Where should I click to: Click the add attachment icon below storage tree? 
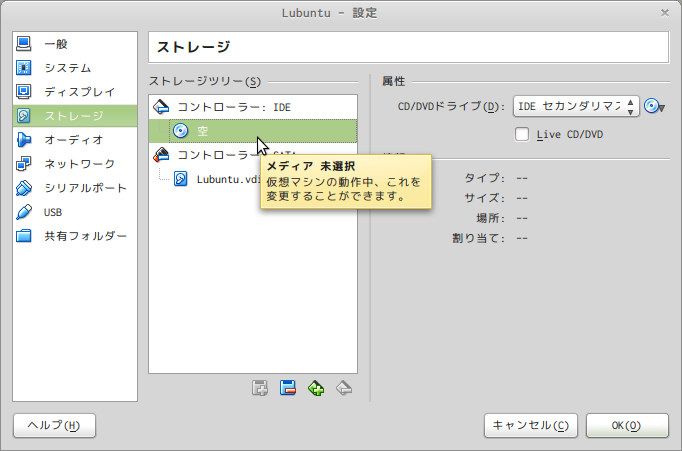pos(260,388)
